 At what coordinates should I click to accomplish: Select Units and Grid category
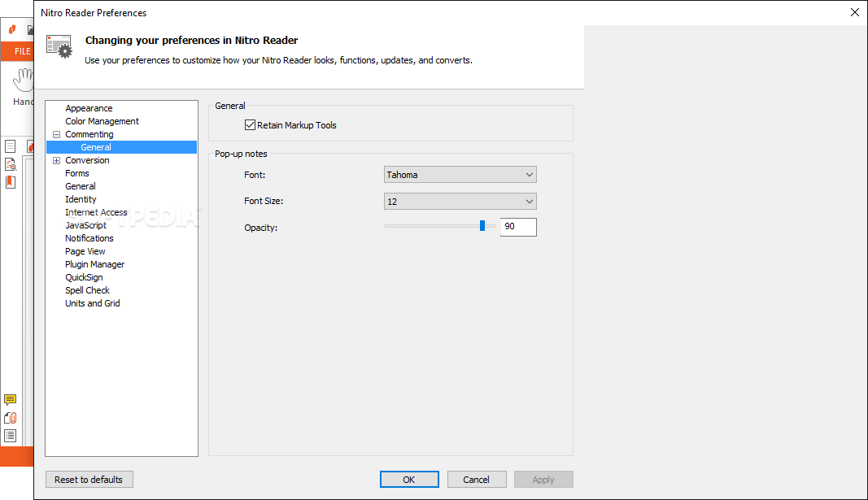pyautogui.click(x=93, y=303)
